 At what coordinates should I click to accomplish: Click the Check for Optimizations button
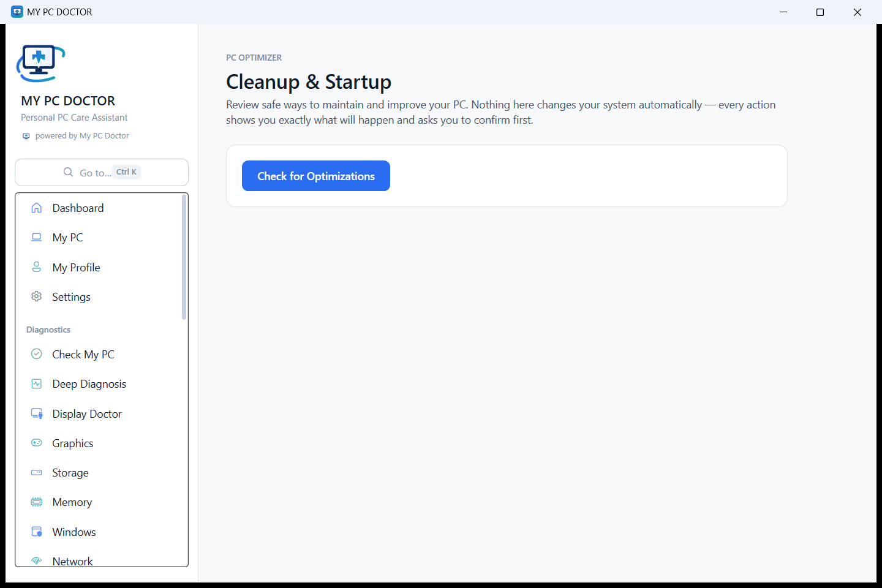tap(316, 176)
